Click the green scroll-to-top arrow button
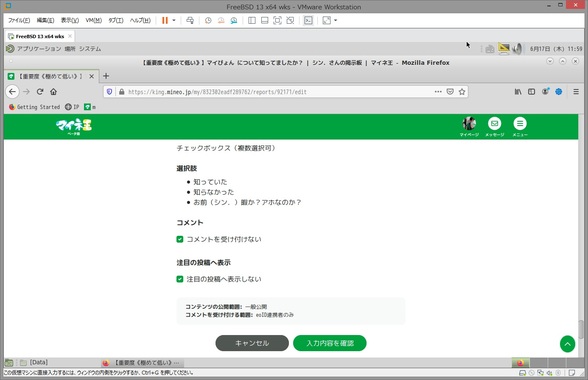Image resolution: width=588 pixels, height=380 pixels. click(567, 344)
